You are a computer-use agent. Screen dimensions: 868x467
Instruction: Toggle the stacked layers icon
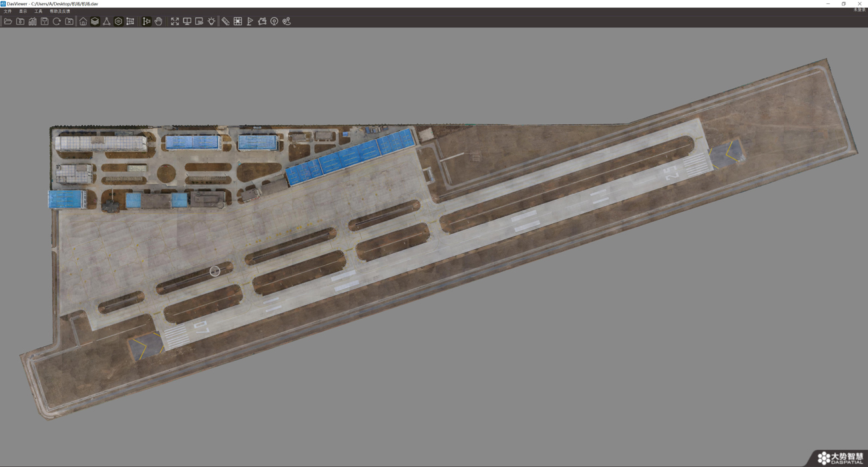[95, 21]
